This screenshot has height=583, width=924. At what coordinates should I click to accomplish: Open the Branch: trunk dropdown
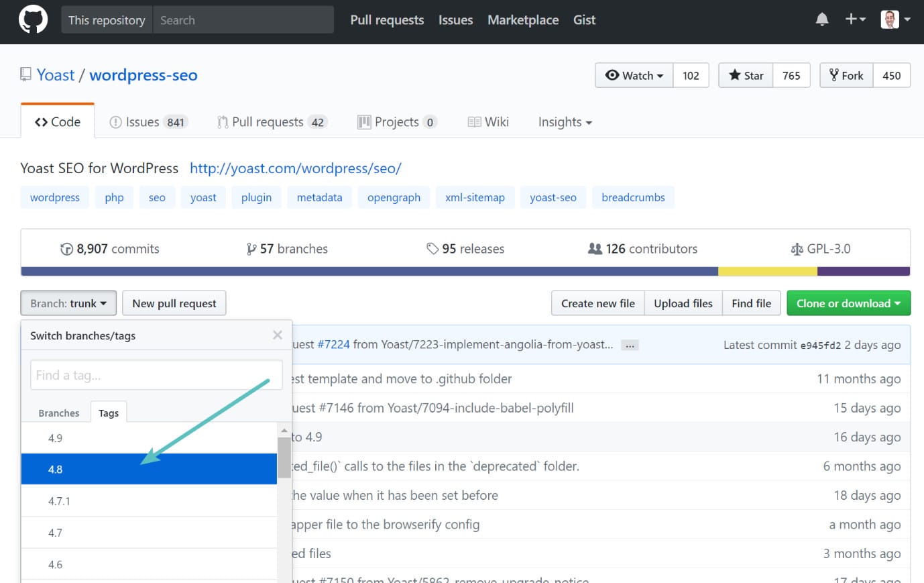[x=68, y=303]
